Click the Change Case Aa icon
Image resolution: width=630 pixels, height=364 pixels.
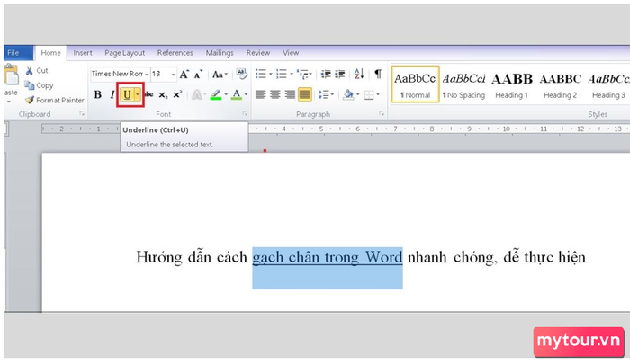point(218,75)
